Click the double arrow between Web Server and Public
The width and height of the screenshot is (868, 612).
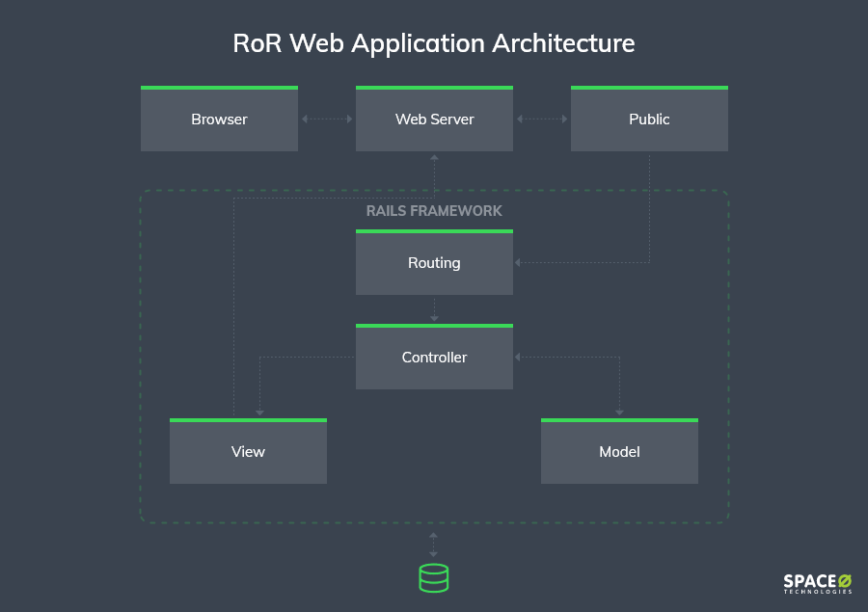pos(542,120)
